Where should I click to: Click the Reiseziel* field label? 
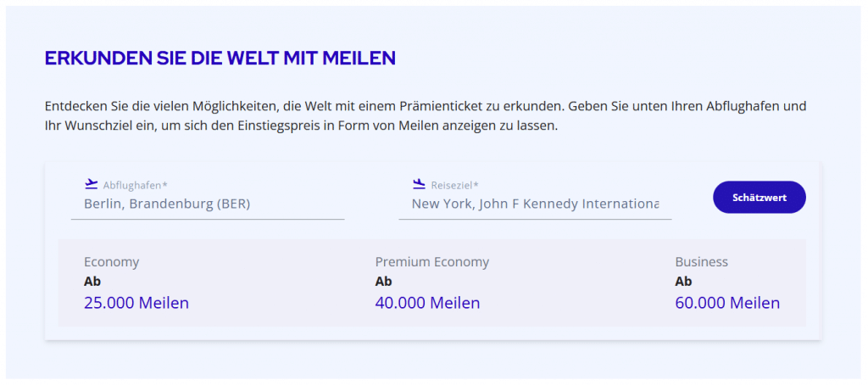455,185
